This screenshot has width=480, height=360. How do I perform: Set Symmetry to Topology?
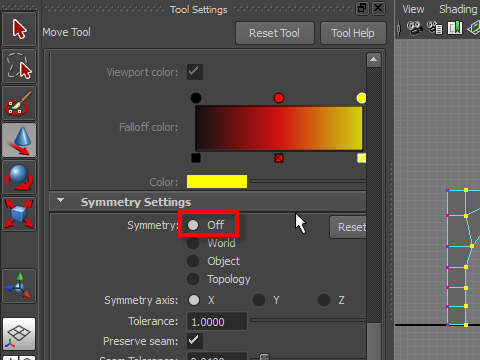tap(219, 279)
